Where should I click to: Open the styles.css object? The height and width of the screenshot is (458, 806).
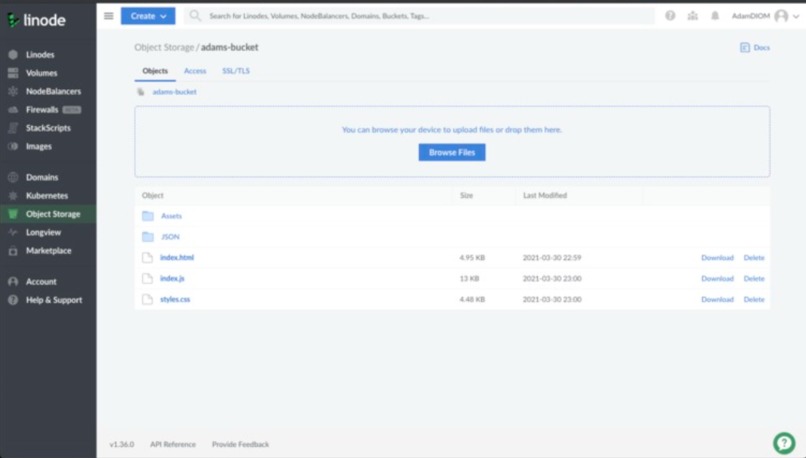175,299
